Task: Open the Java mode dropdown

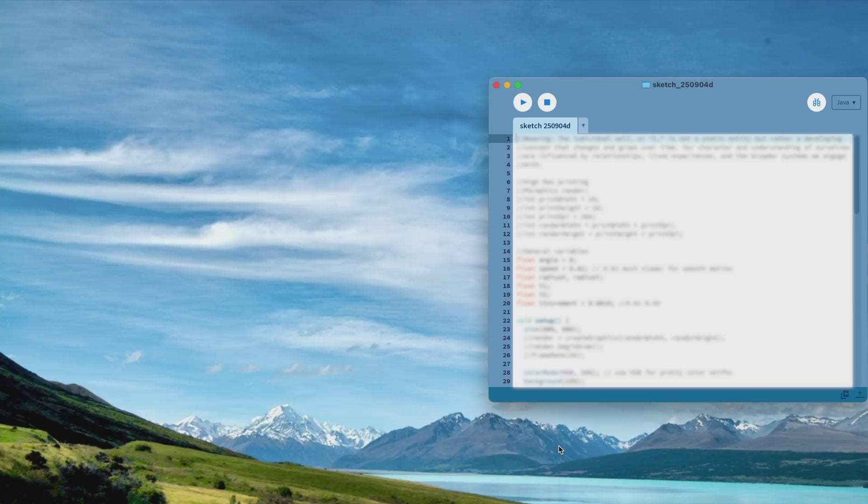Action: 846,102
